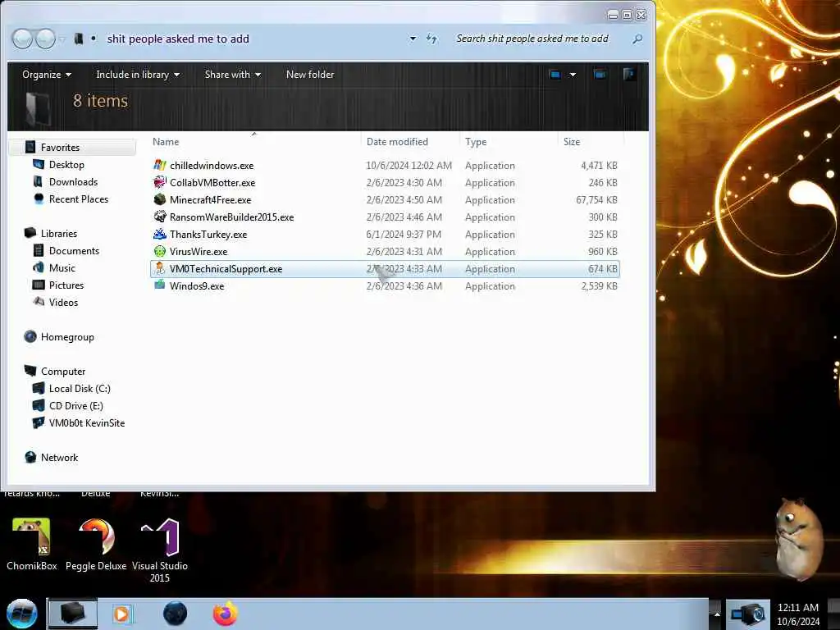Select Computer in navigation pane
This screenshot has width=840, height=630.
click(x=63, y=372)
